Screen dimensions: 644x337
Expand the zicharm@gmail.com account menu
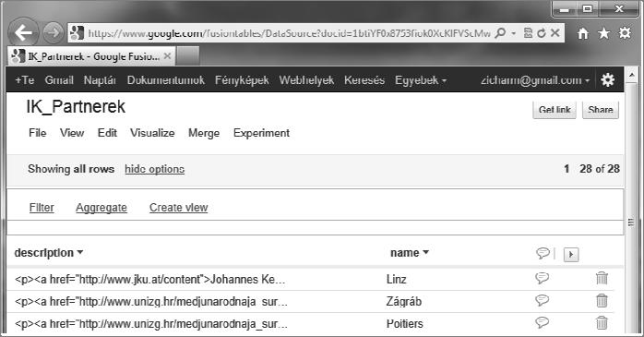535,80
